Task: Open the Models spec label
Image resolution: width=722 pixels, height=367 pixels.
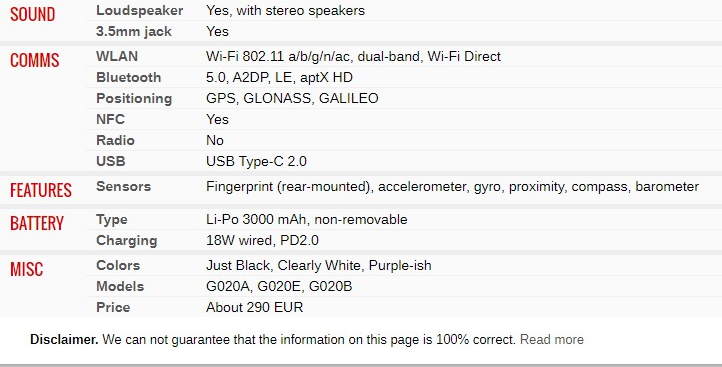Action: pos(120,286)
